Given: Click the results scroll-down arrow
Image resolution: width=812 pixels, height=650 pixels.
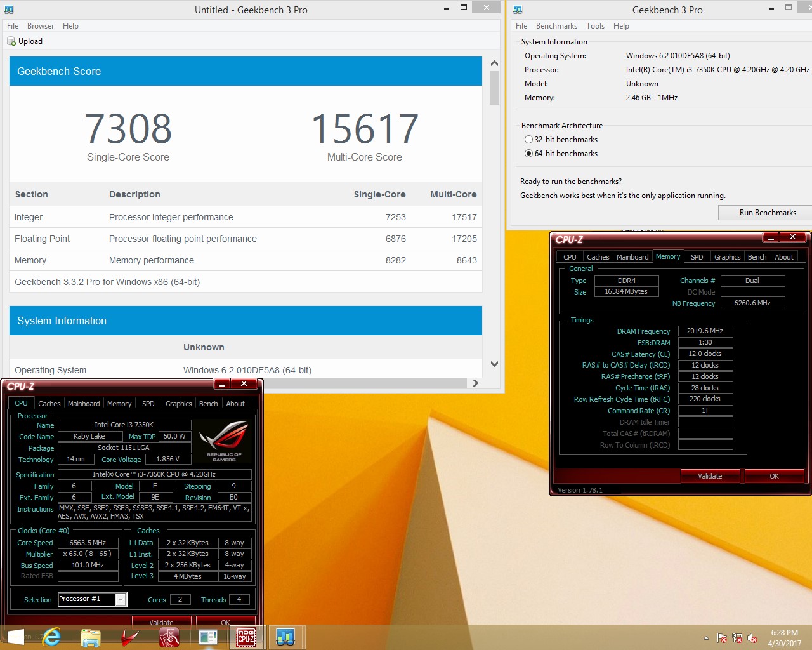Looking at the screenshot, I should pyautogui.click(x=494, y=364).
